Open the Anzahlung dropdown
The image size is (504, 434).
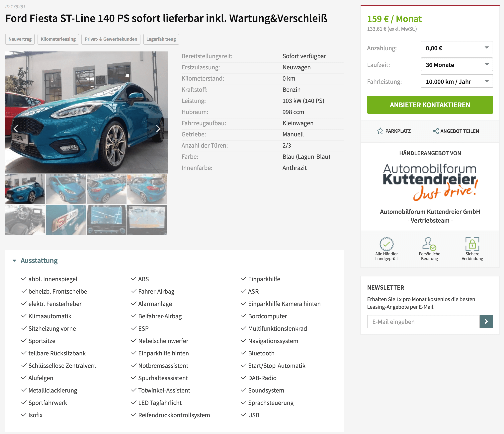pyautogui.click(x=457, y=48)
